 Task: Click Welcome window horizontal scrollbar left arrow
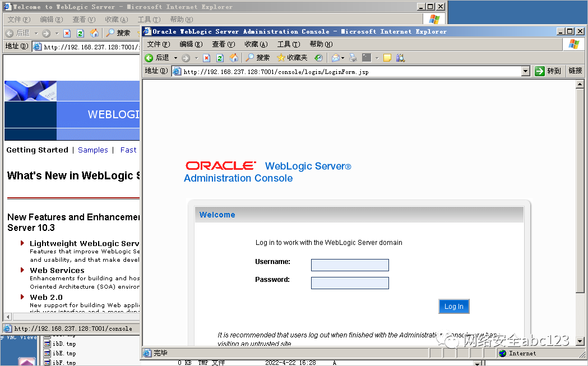(8, 317)
